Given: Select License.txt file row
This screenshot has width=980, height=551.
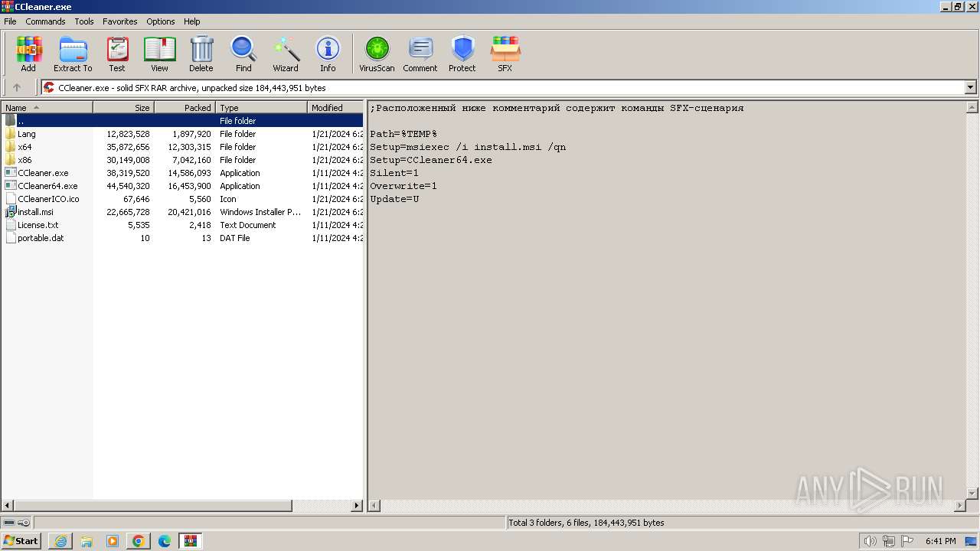Looking at the screenshot, I should 182,225.
